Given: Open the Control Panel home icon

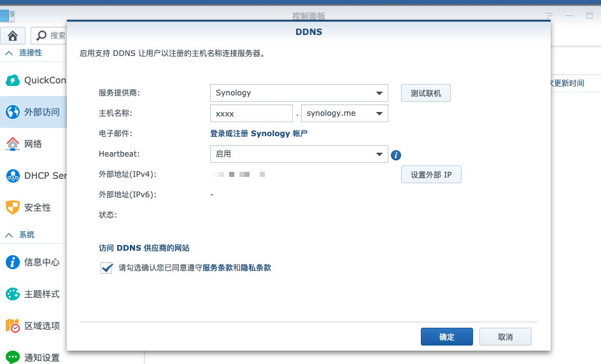Looking at the screenshot, I should click(x=13, y=36).
